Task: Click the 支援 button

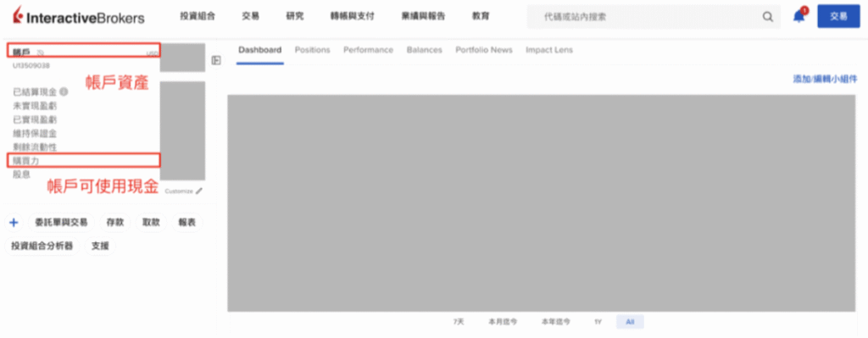Action: pos(100,246)
